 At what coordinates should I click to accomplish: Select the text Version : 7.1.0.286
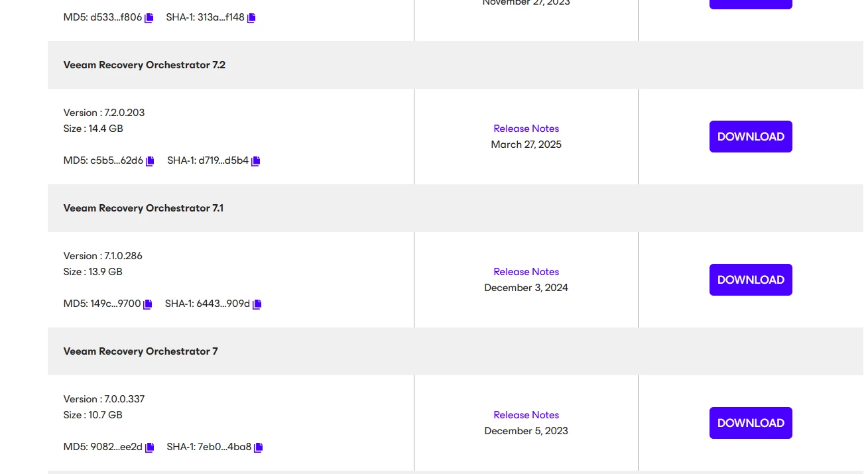[103, 256]
